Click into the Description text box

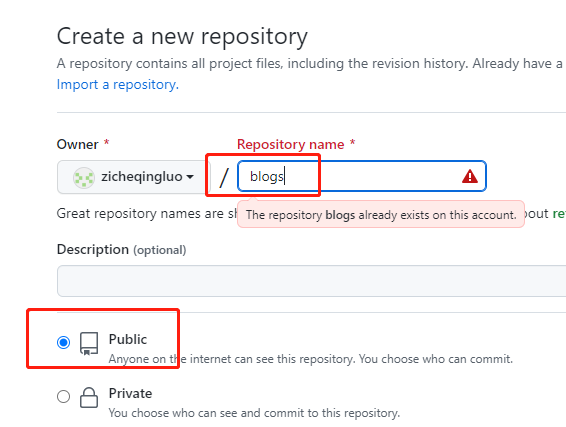311,281
